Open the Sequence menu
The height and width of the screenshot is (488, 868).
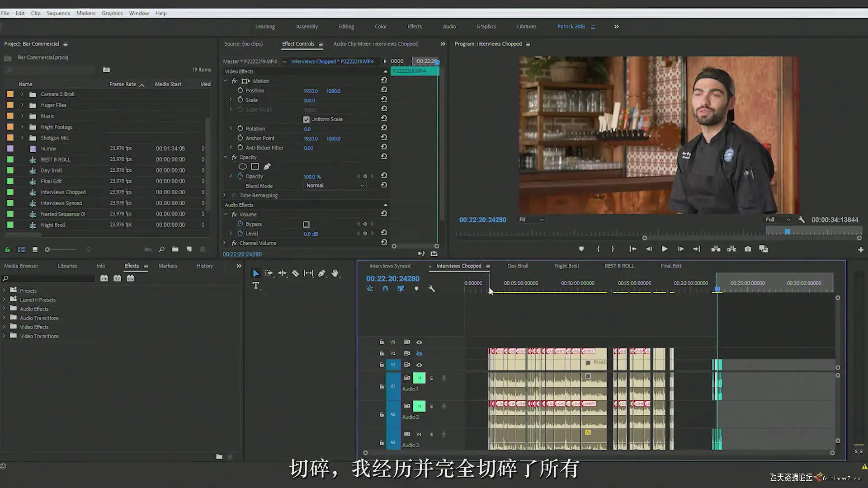tap(58, 13)
